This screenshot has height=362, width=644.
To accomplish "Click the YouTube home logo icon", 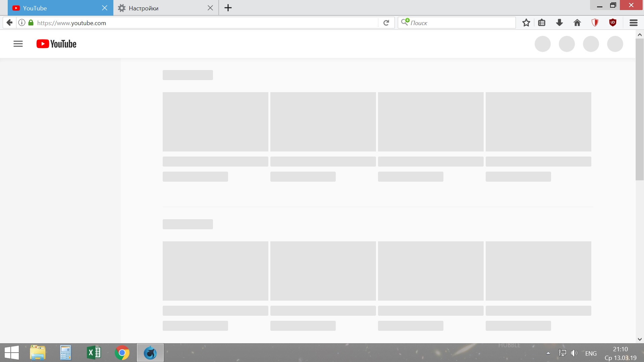I will pyautogui.click(x=56, y=44).
